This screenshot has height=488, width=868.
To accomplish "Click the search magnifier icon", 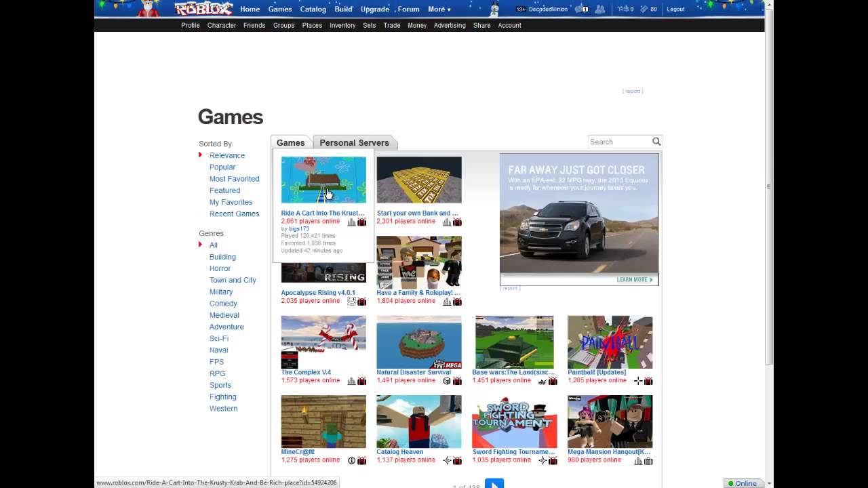I will pyautogui.click(x=656, y=142).
